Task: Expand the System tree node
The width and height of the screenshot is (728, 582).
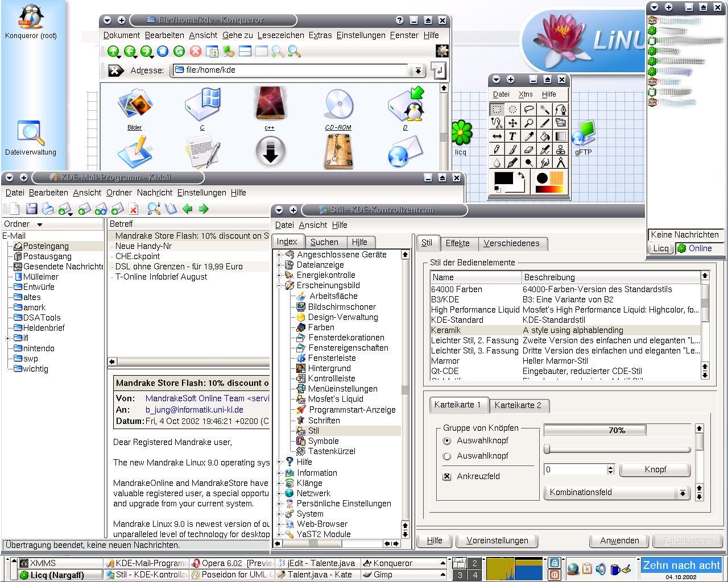Action: [x=279, y=514]
